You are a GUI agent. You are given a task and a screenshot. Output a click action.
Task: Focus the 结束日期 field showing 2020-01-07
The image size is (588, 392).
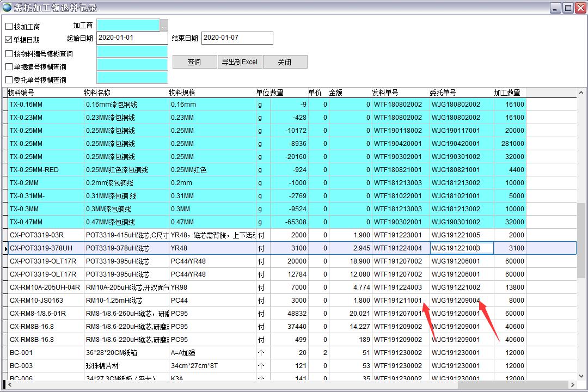pos(237,38)
